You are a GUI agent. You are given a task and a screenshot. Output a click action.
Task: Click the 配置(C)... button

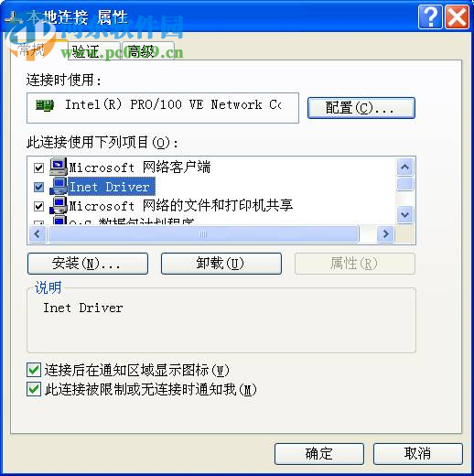(361, 108)
